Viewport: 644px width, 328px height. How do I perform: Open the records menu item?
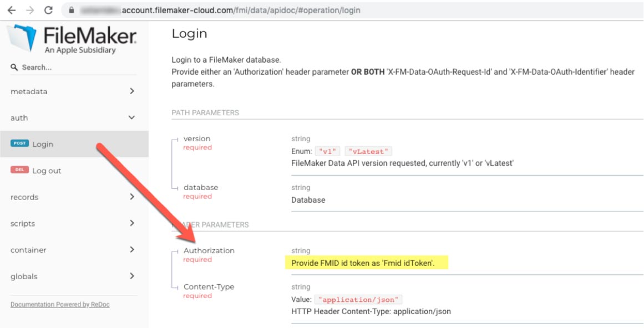point(74,197)
